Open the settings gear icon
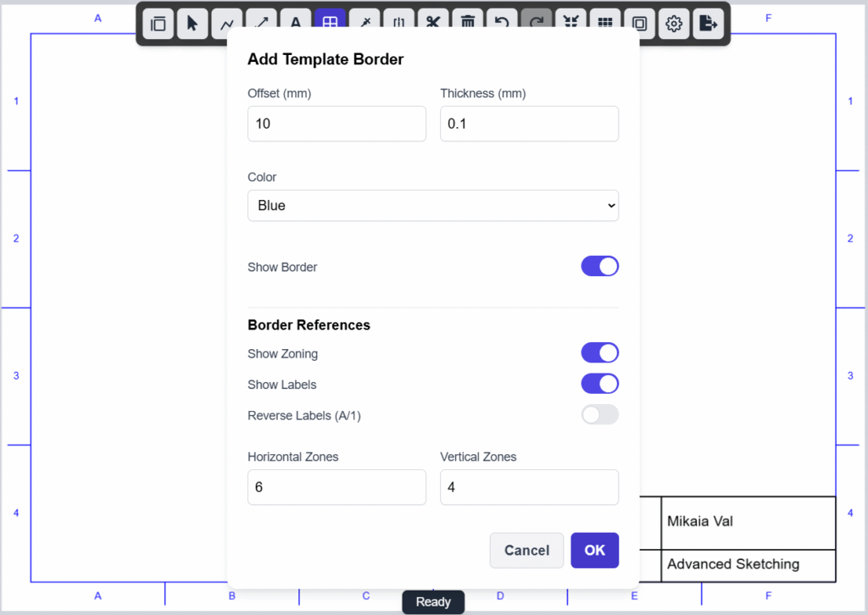Viewport: 868px width, 615px height. click(674, 24)
